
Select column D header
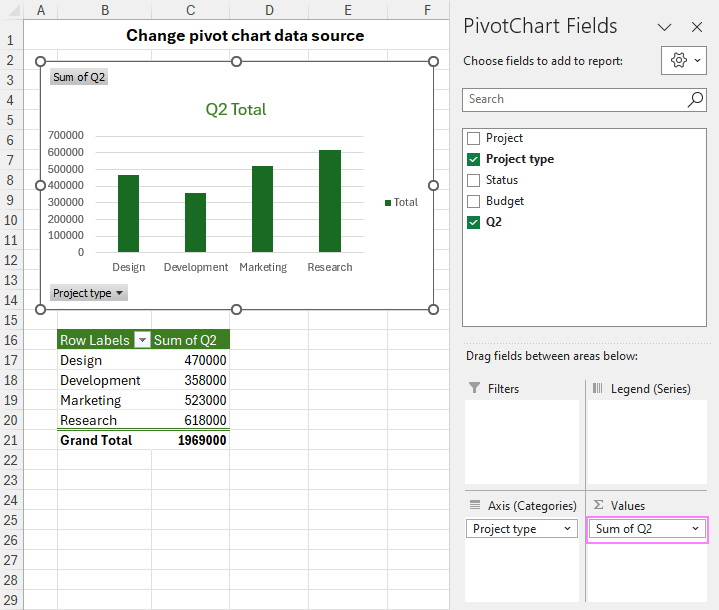point(269,10)
